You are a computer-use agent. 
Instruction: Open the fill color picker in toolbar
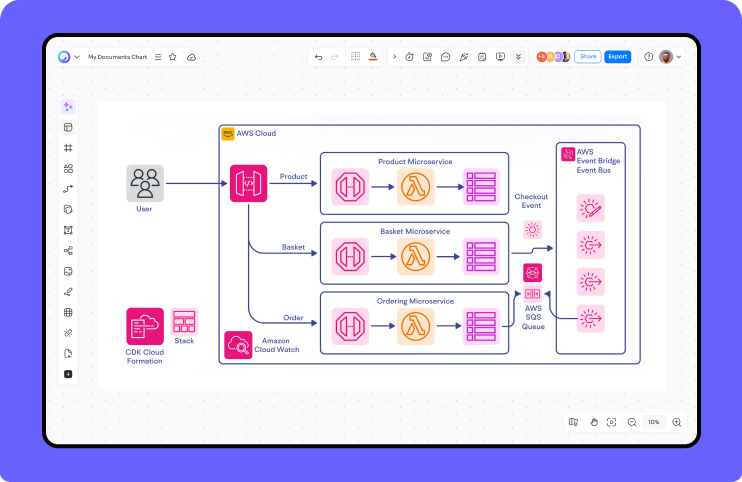[372, 57]
